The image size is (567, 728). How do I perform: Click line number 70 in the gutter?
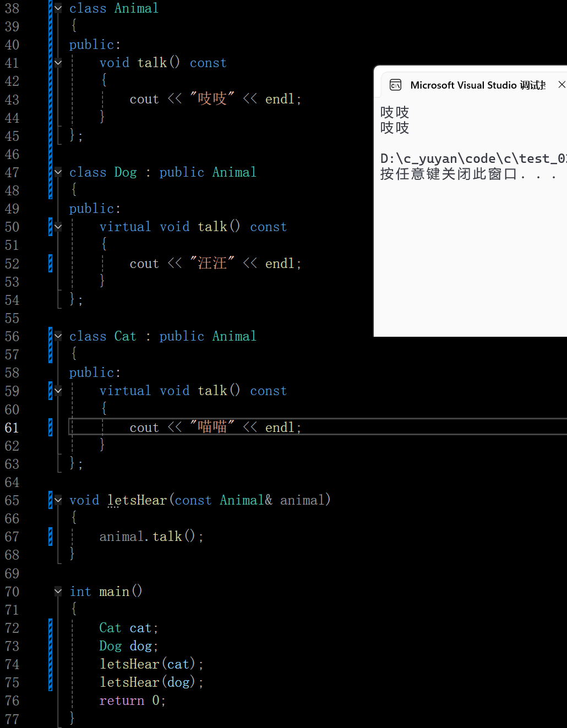(12, 592)
